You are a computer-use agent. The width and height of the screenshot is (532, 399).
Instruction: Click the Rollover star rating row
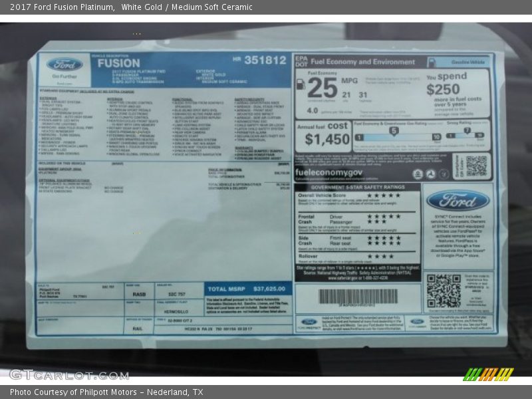click(380, 256)
